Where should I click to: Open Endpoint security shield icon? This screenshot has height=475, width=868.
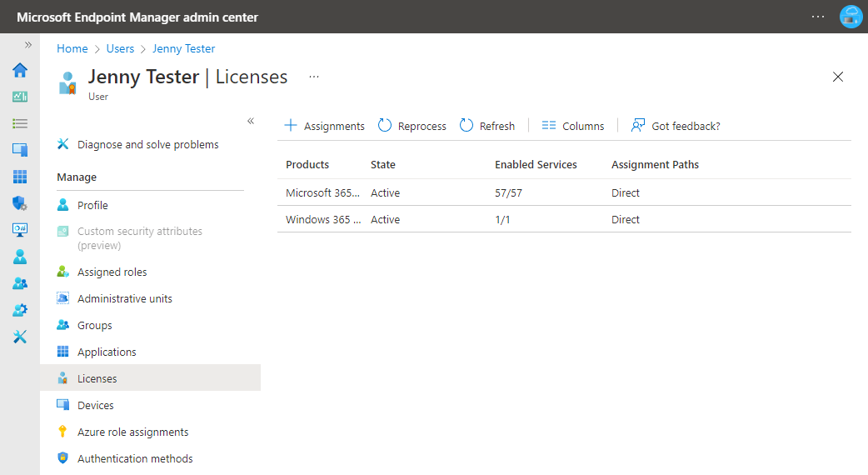[x=20, y=203]
